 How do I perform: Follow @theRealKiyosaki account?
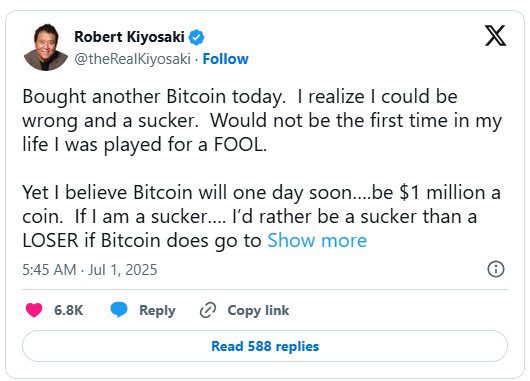[225, 59]
